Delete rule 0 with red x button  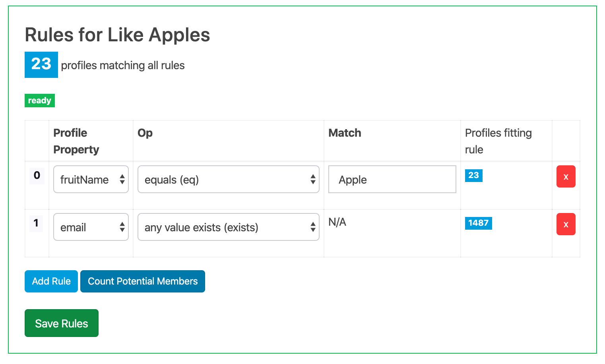click(x=566, y=176)
